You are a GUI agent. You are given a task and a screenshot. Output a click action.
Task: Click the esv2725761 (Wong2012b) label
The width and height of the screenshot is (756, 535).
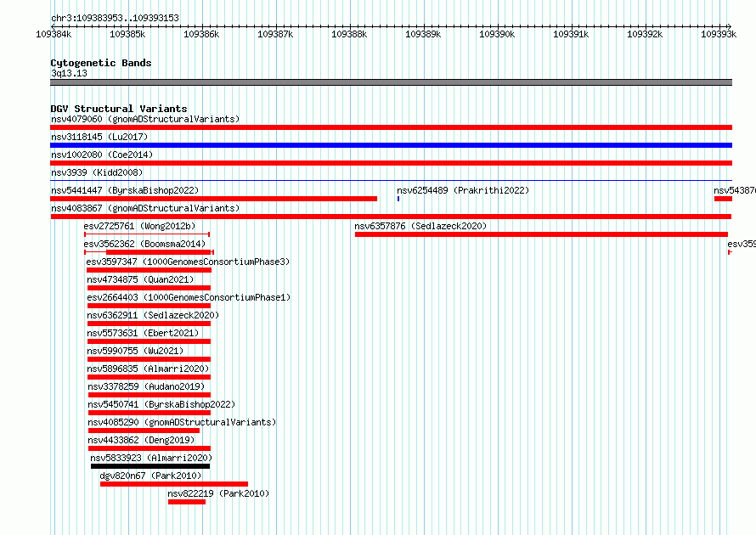pyautogui.click(x=140, y=226)
